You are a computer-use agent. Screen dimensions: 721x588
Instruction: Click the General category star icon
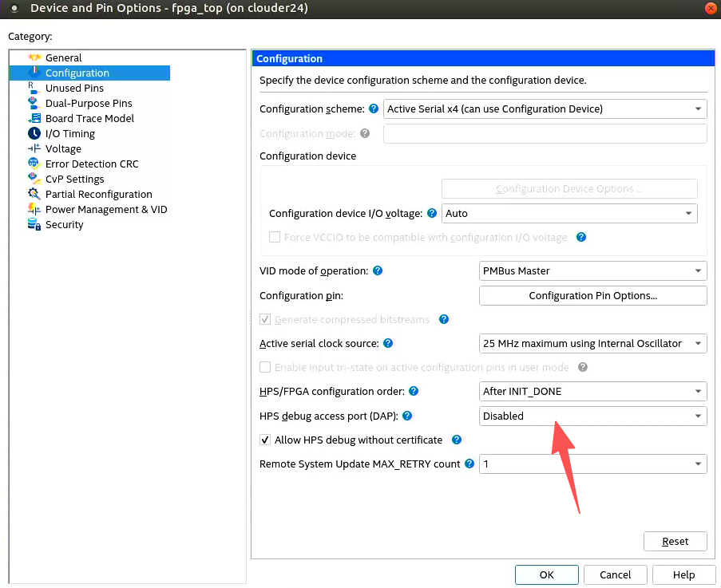(34, 57)
